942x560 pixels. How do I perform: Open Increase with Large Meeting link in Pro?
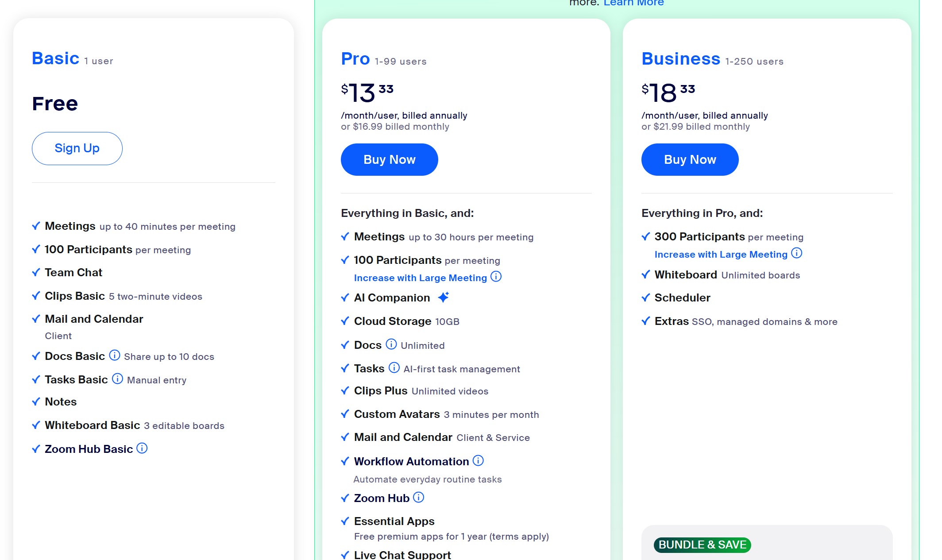421,278
